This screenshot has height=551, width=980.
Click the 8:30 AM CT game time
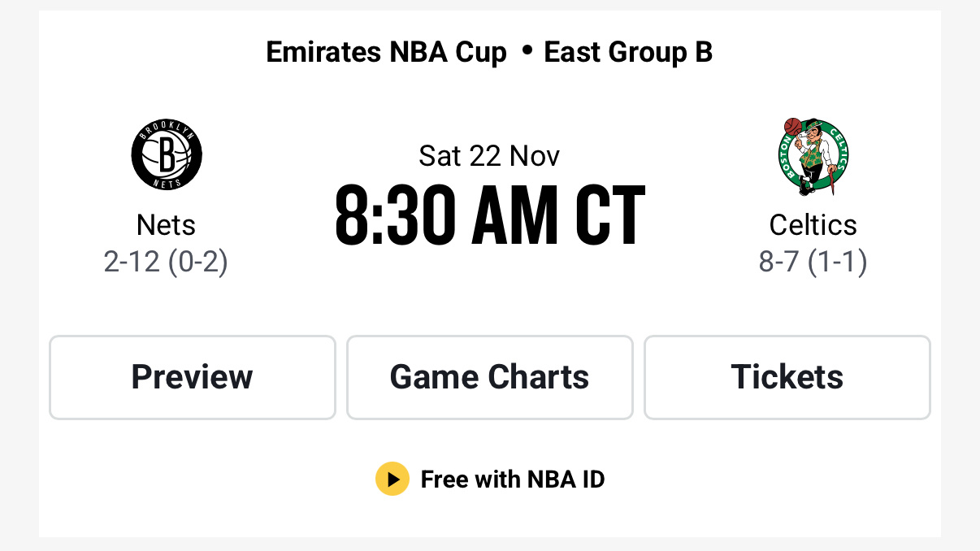point(489,214)
